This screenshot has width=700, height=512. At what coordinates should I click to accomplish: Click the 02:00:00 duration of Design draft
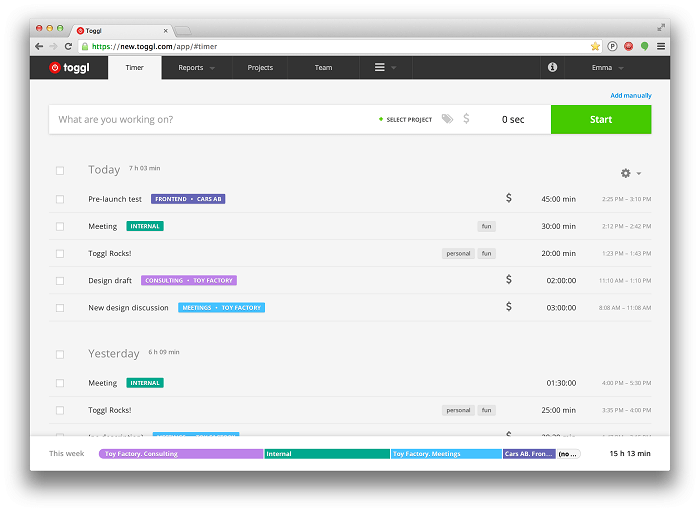coord(561,281)
